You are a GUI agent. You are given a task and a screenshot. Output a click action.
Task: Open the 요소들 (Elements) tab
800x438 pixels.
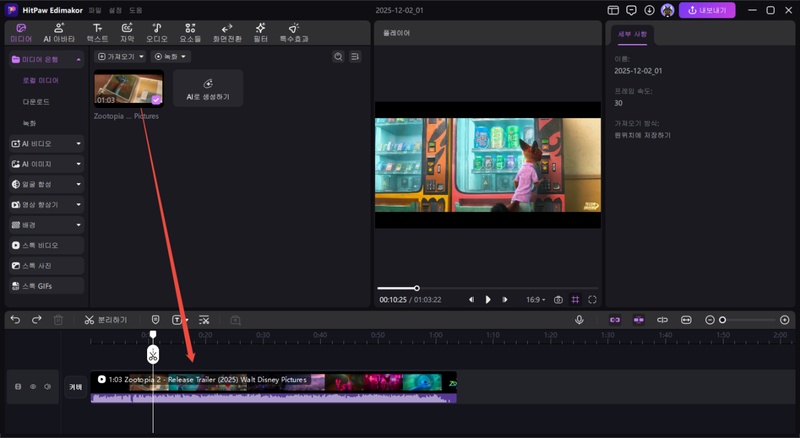point(190,33)
